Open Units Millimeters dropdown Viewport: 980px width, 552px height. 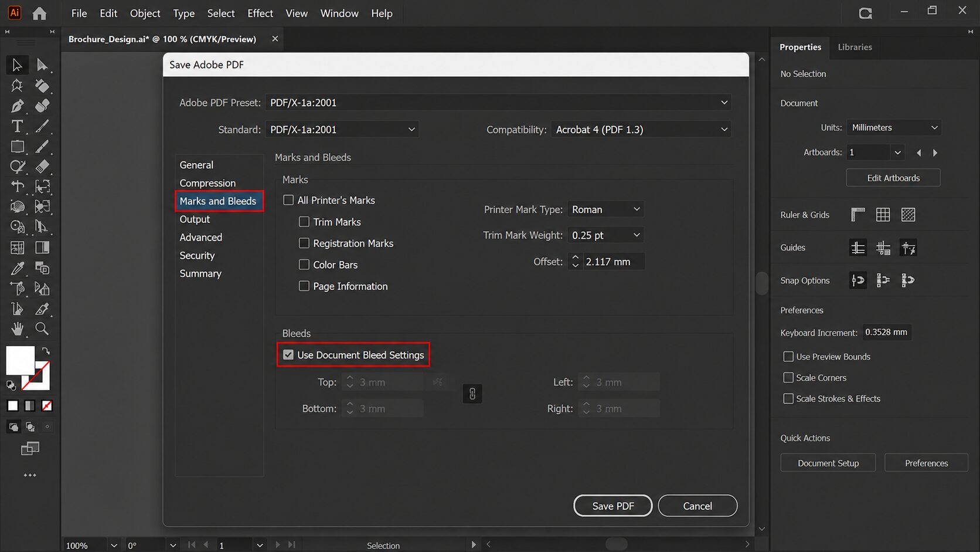pos(894,128)
